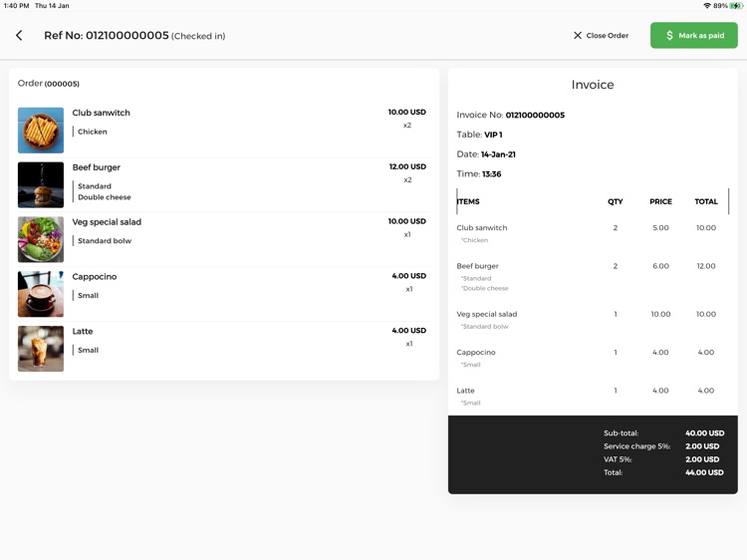This screenshot has height=560, width=747.
Task: Click the 6.00 price for Beef burger
Action: click(x=660, y=266)
